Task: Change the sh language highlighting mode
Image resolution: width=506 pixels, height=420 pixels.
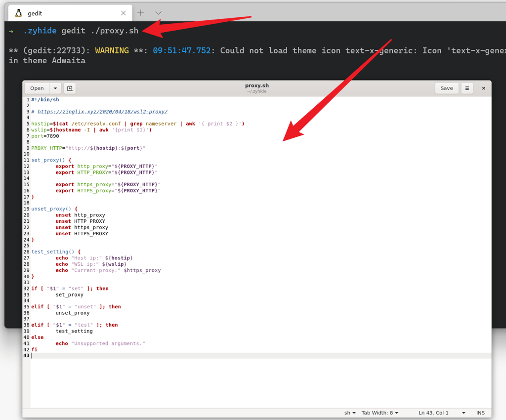Action: coord(350,413)
